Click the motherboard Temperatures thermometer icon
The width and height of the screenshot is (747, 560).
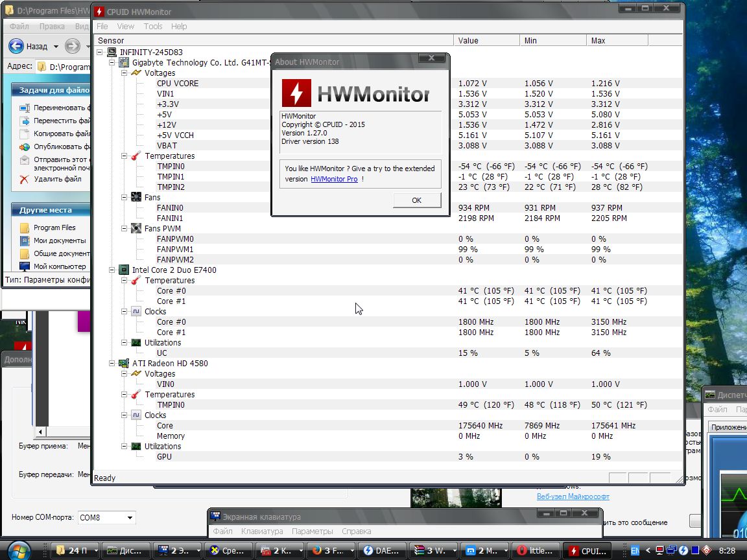coord(136,156)
